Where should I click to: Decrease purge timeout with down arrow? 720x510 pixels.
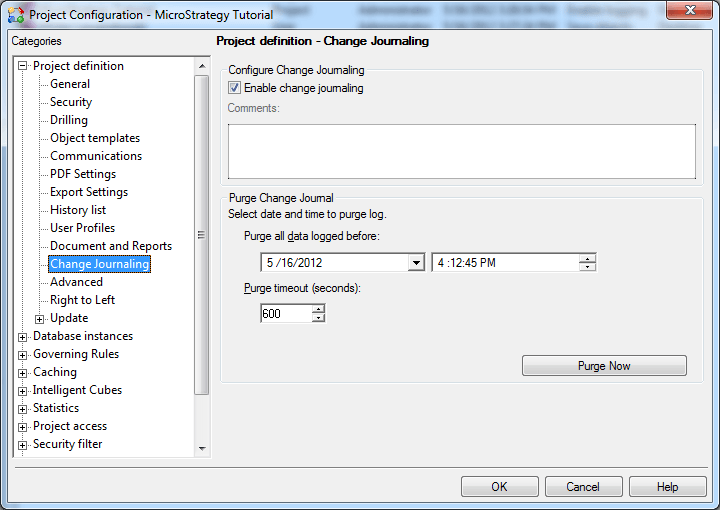coord(318,318)
